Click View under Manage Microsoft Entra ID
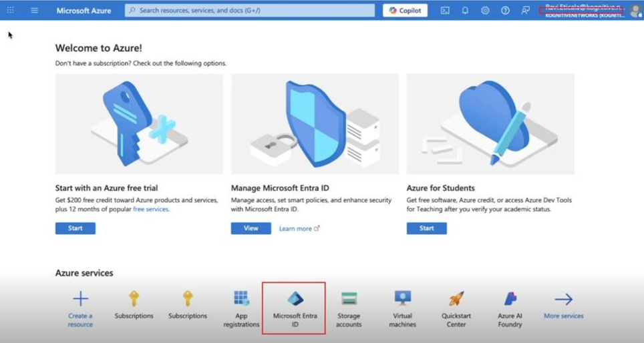This screenshot has height=343, width=644. tap(251, 228)
